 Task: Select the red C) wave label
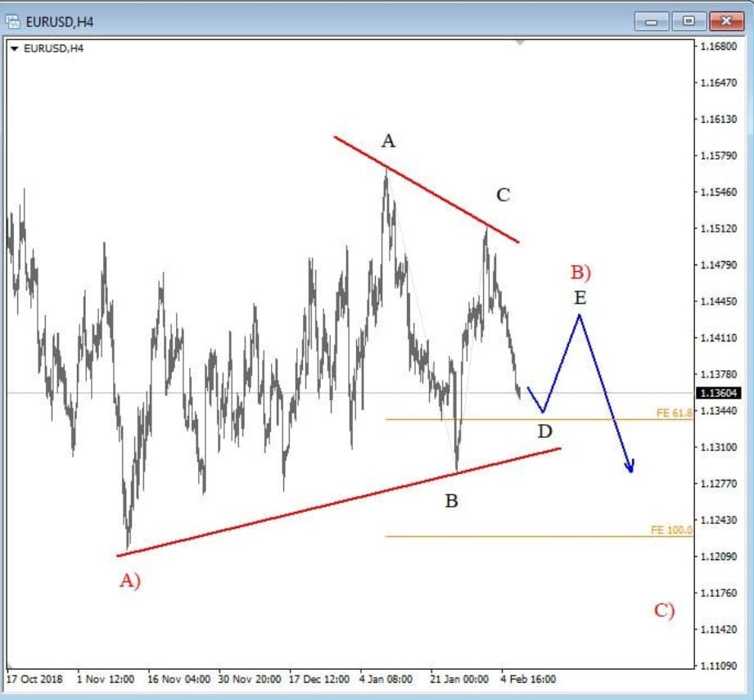(664, 611)
